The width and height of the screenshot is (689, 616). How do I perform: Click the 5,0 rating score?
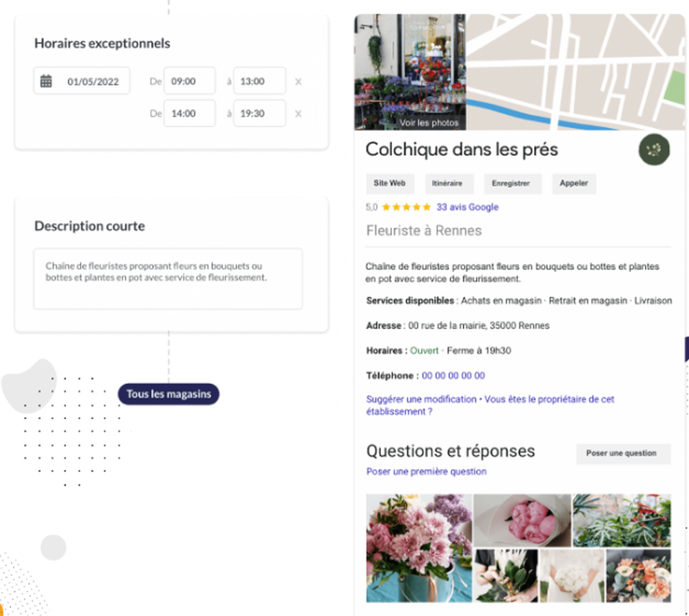[x=372, y=207]
